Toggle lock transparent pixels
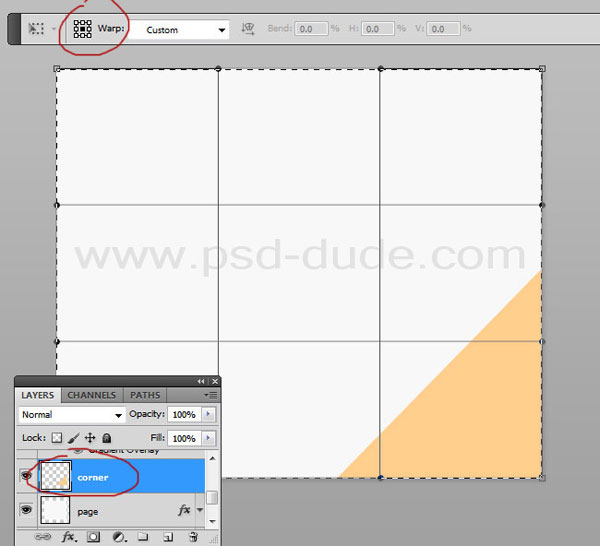This screenshot has width=600, height=546. click(57, 438)
